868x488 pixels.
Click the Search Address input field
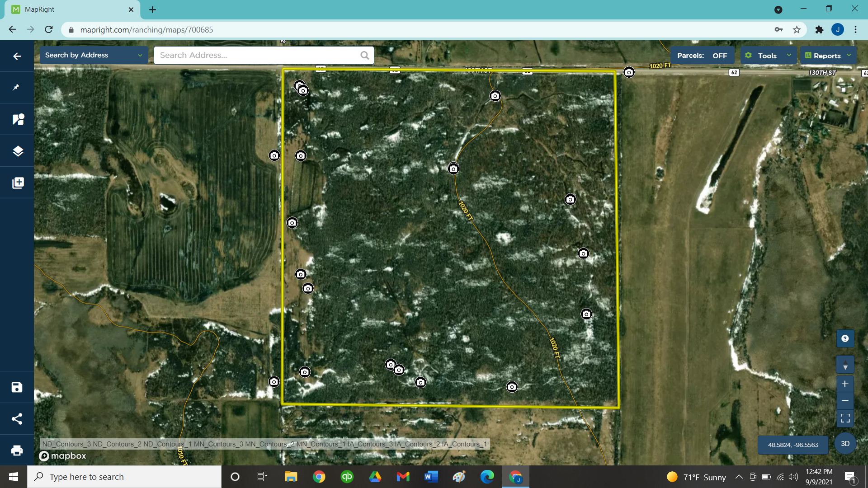coord(258,55)
